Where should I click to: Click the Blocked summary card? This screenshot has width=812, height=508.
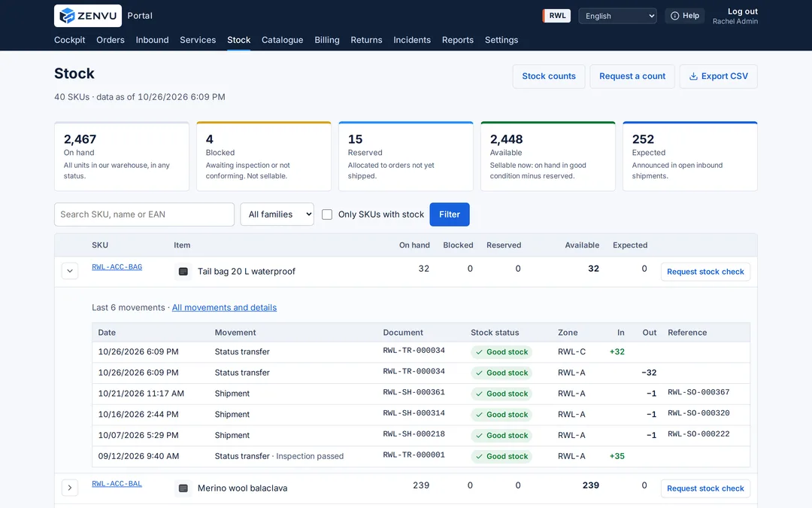pos(264,157)
